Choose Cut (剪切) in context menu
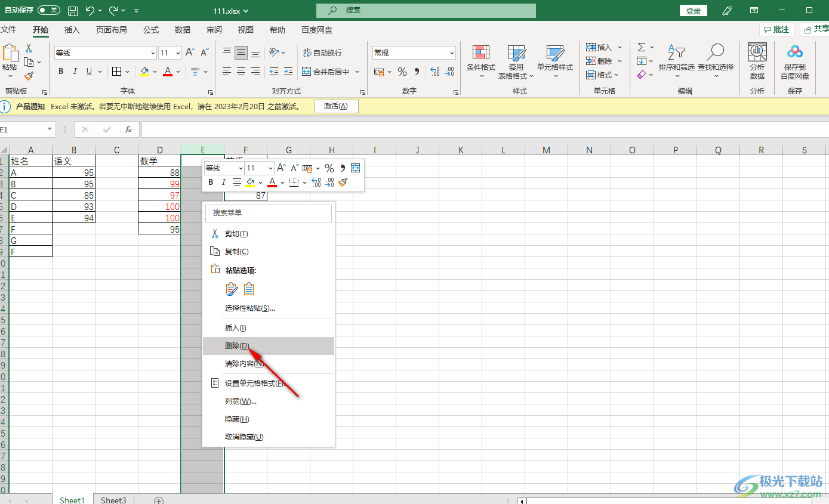Image resolution: width=829 pixels, height=504 pixels. click(269, 234)
